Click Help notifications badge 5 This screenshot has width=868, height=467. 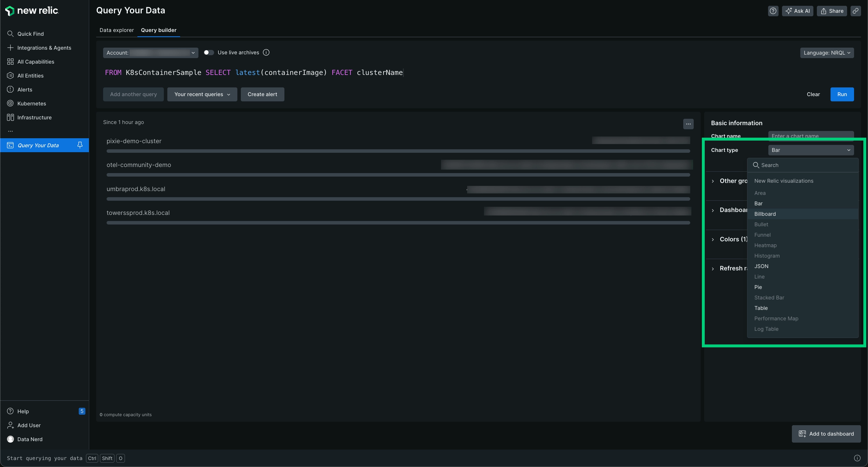point(82,411)
